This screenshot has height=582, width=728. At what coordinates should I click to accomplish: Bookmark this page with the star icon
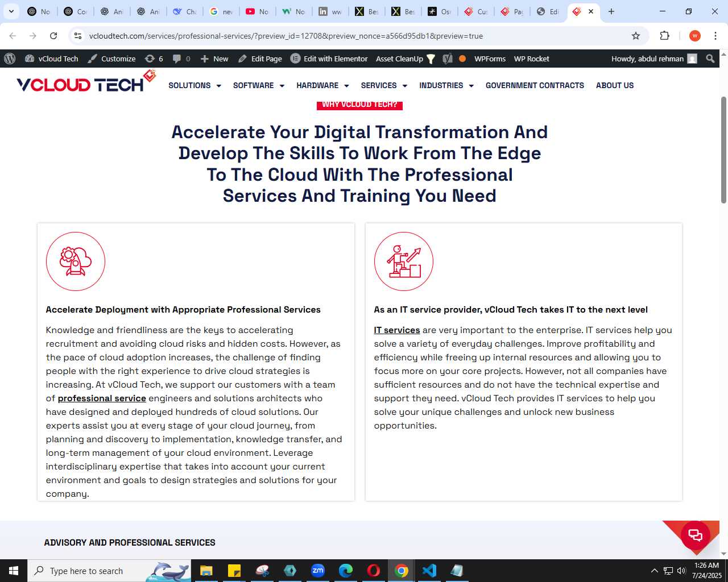click(636, 36)
